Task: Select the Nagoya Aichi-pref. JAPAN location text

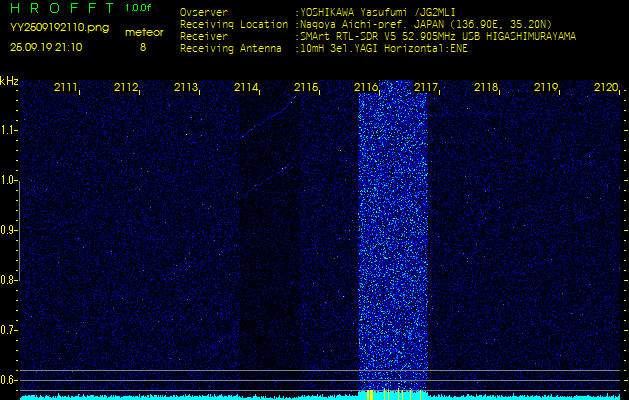Action: [426, 24]
